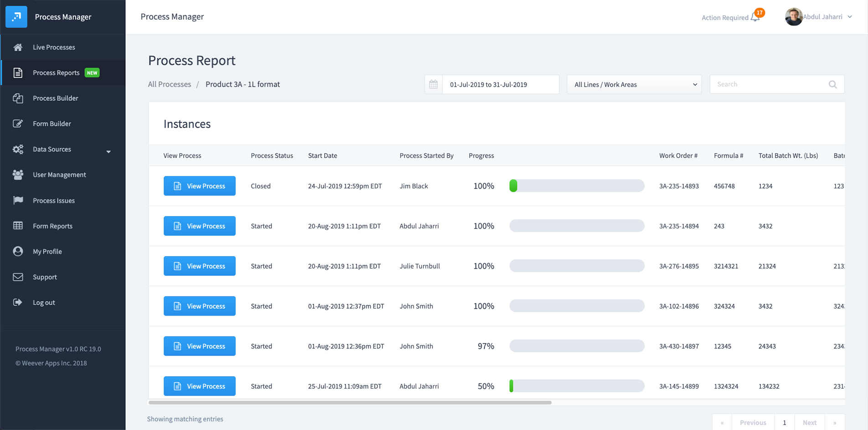Expand the Data Sources submenu arrow
Viewport: 868px width, 430px height.
point(108,151)
